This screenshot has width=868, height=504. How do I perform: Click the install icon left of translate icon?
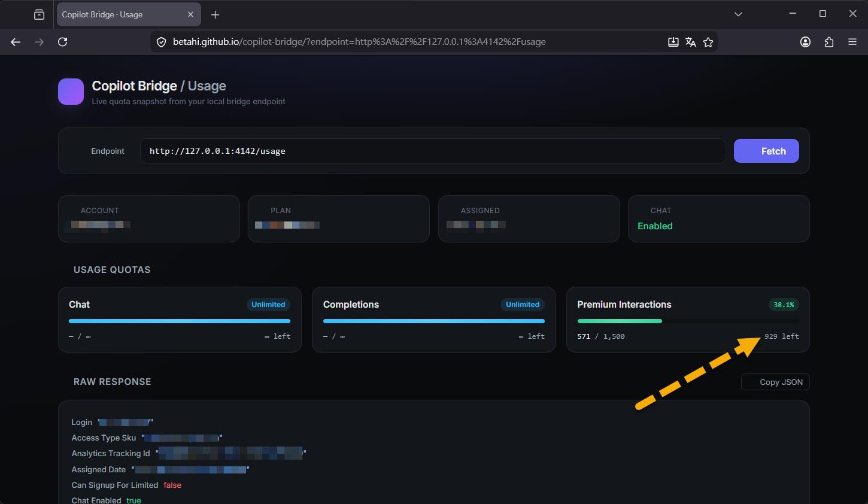pos(673,42)
